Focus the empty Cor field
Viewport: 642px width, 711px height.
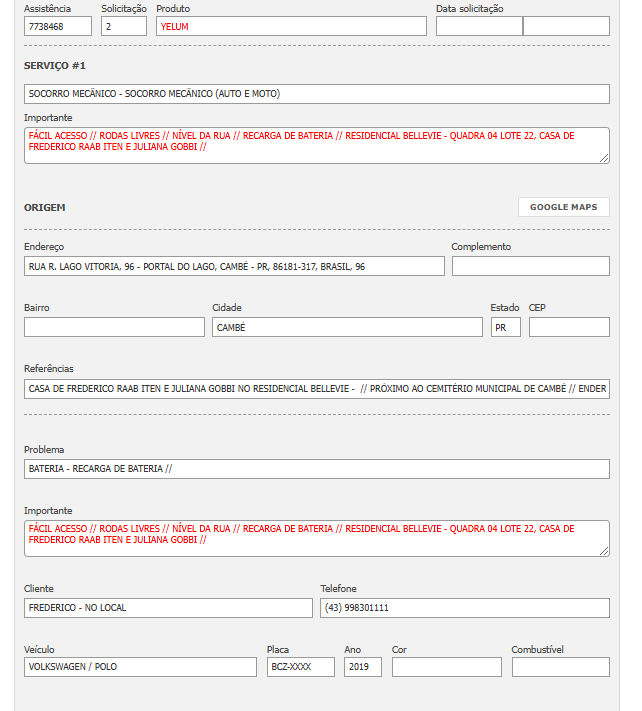coord(447,667)
